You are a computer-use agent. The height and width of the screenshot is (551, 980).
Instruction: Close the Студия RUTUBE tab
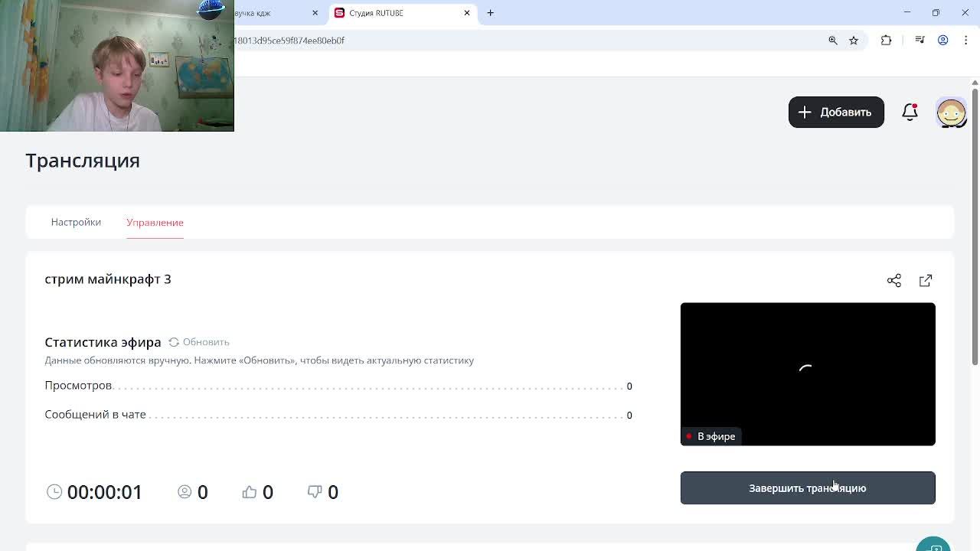pos(467,13)
